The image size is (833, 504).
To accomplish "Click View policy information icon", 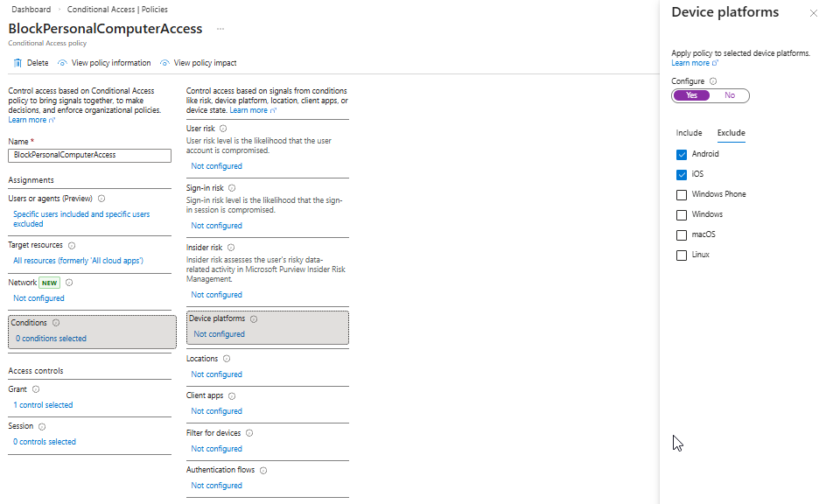I will 62,63.
